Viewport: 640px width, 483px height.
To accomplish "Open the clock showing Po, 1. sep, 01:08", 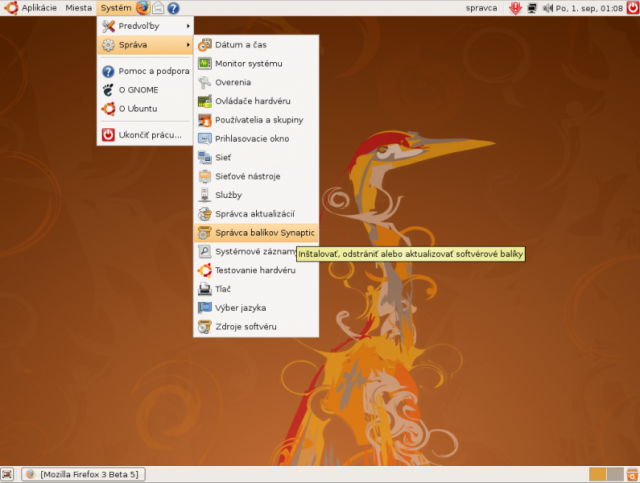I will tap(589, 8).
